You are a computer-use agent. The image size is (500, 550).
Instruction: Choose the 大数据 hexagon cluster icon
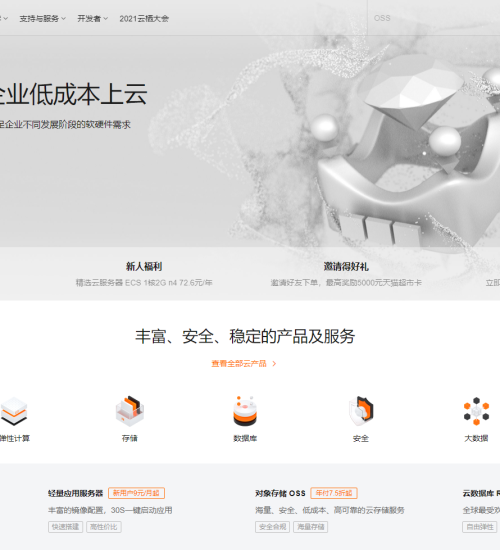tap(476, 411)
